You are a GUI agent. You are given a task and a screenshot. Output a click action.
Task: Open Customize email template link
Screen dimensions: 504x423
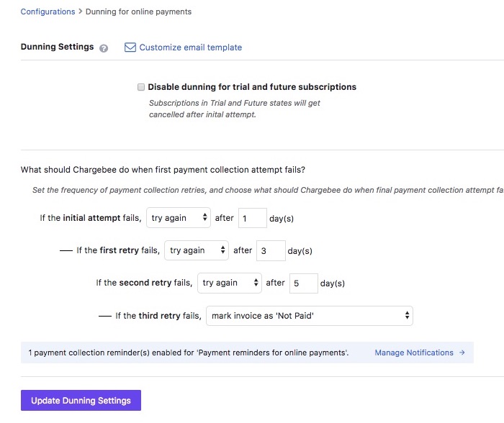pos(190,47)
